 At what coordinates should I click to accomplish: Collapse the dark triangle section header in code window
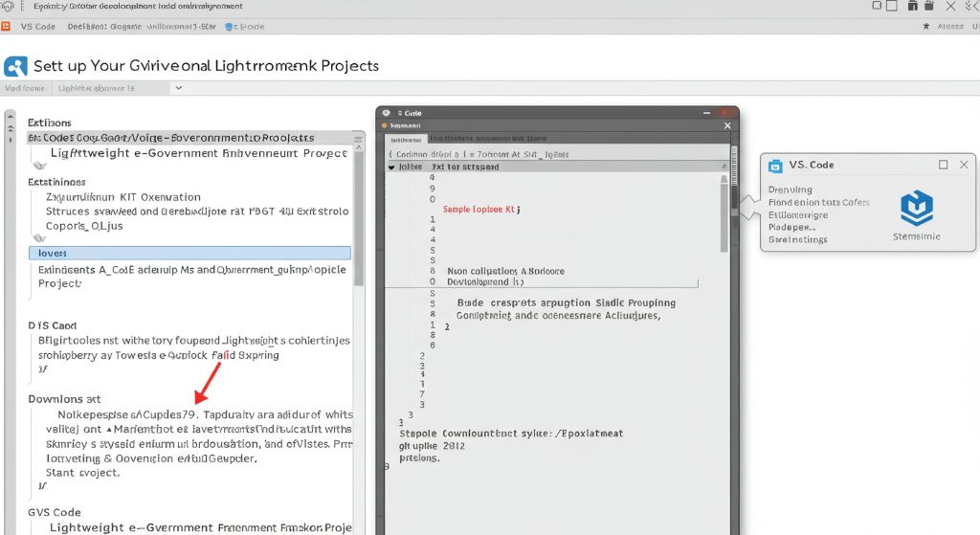click(390, 167)
